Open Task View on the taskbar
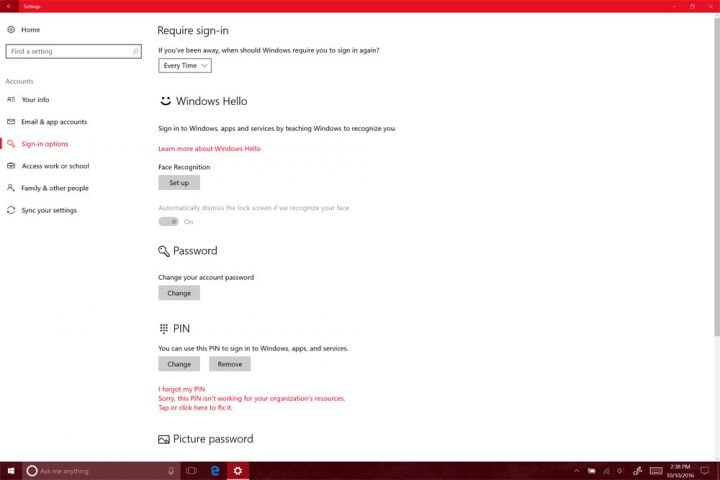The height and width of the screenshot is (480, 720). (191, 471)
